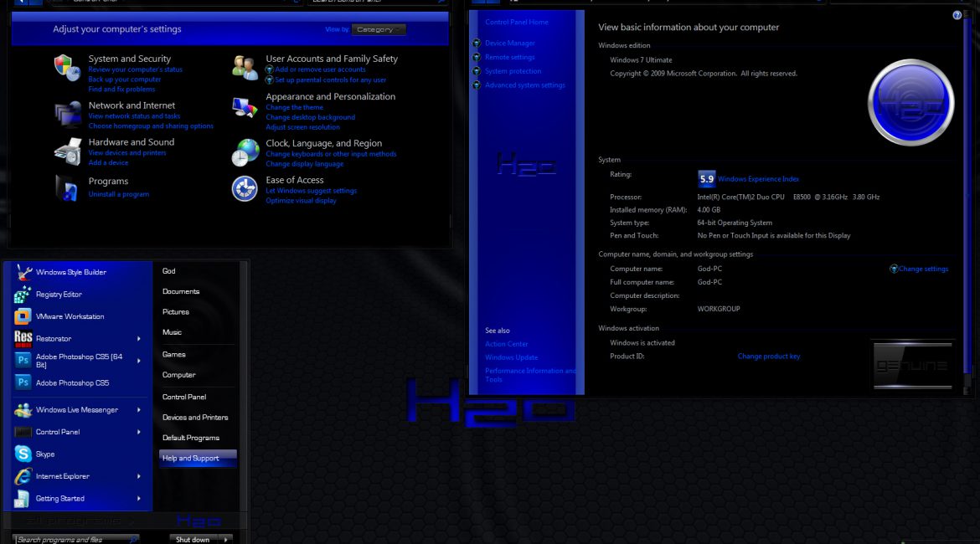
Task: Click Change desktop background link
Action: (x=310, y=117)
